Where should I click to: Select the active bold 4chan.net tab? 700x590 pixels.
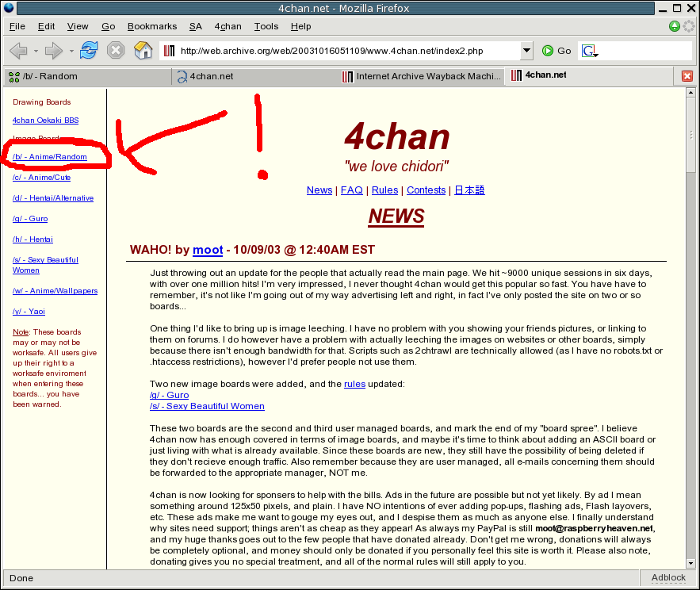point(589,75)
